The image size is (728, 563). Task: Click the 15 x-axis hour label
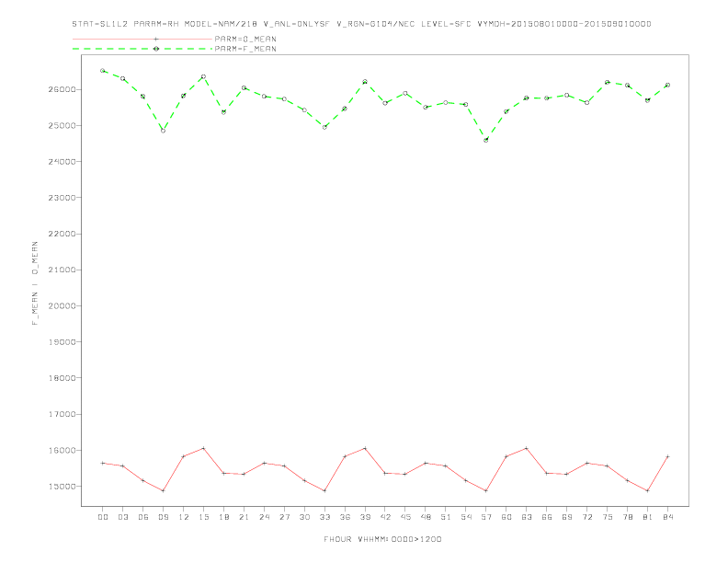(203, 517)
